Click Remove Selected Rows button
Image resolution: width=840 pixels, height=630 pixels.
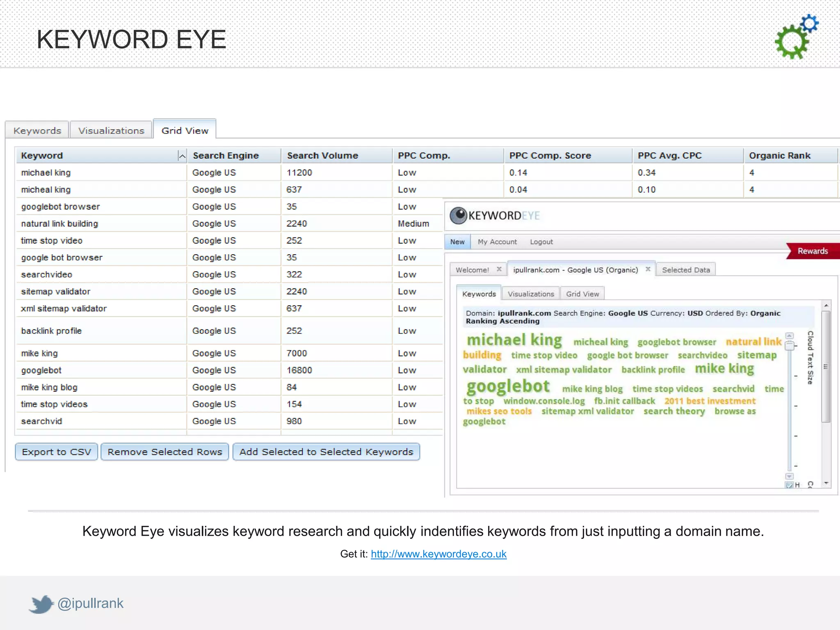[x=165, y=452]
